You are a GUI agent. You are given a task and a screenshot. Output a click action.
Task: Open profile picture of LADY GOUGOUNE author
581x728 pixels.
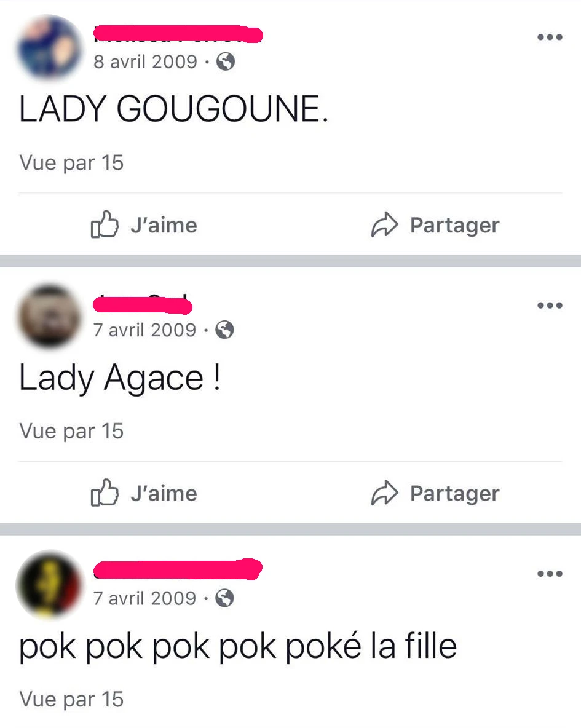point(49,49)
